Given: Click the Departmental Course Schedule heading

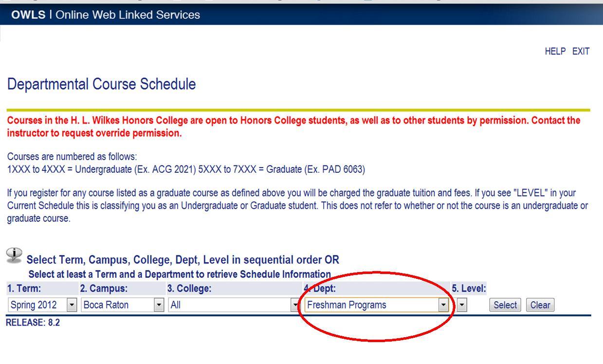Looking at the screenshot, I should [x=101, y=85].
